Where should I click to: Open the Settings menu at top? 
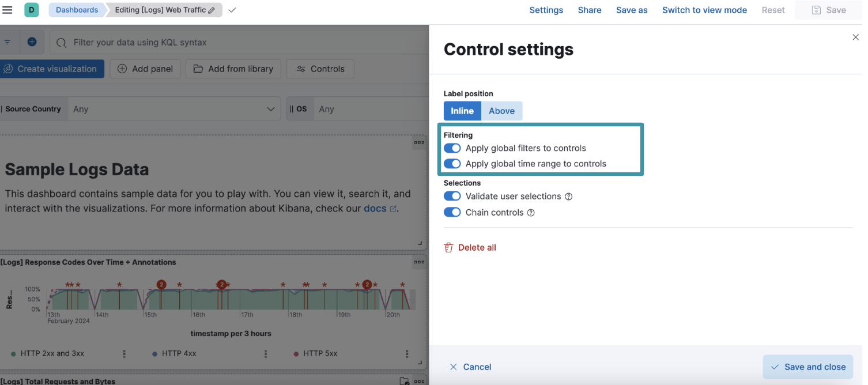coord(546,10)
